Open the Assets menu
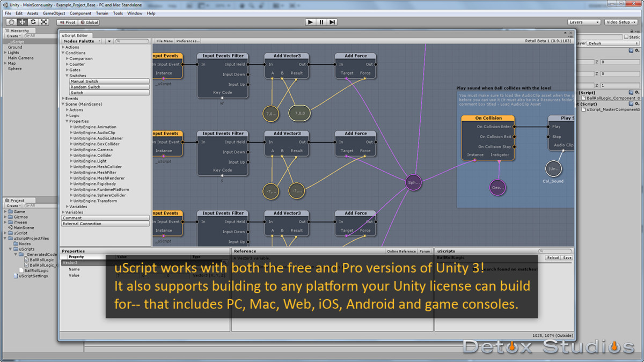 (33, 13)
